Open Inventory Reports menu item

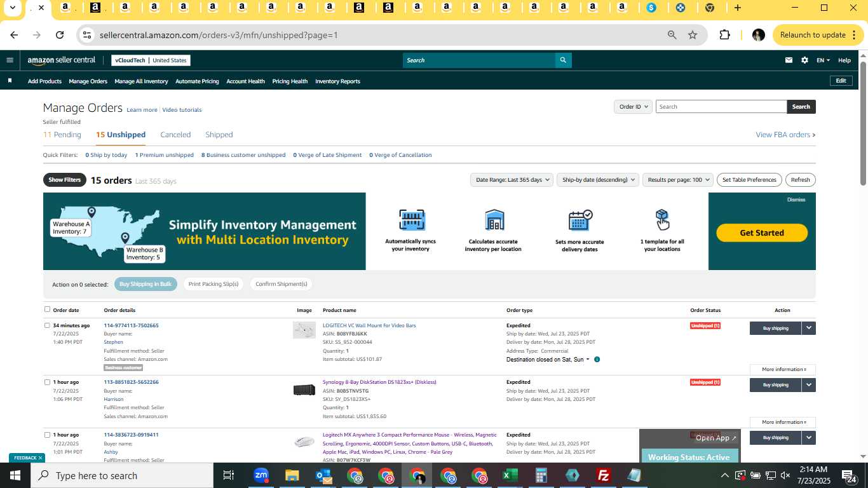tap(337, 81)
